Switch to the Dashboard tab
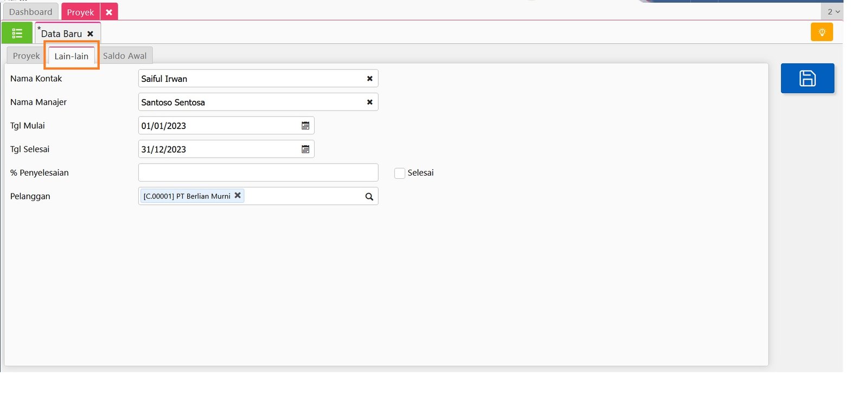The width and height of the screenshot is (868, 401). (30, 12)
